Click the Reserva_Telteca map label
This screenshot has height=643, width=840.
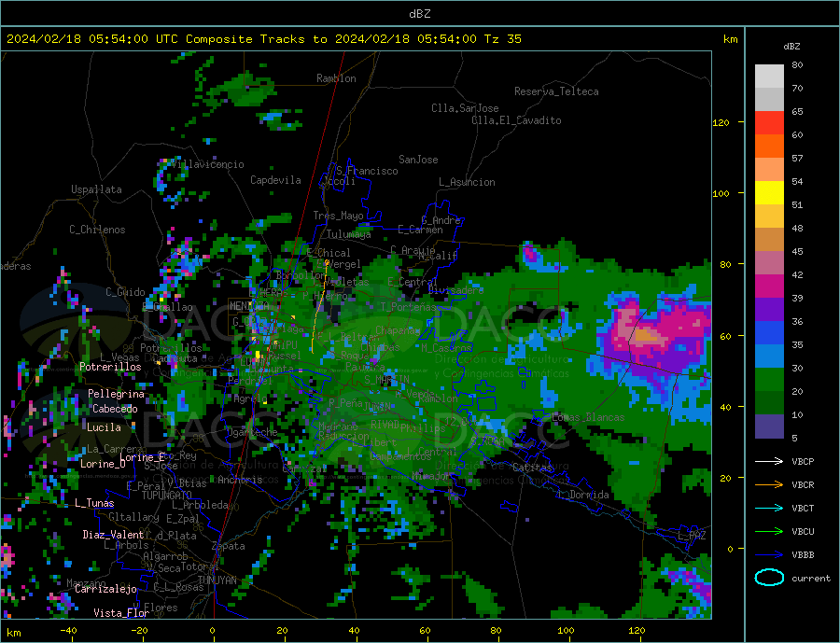click(556, 91)
